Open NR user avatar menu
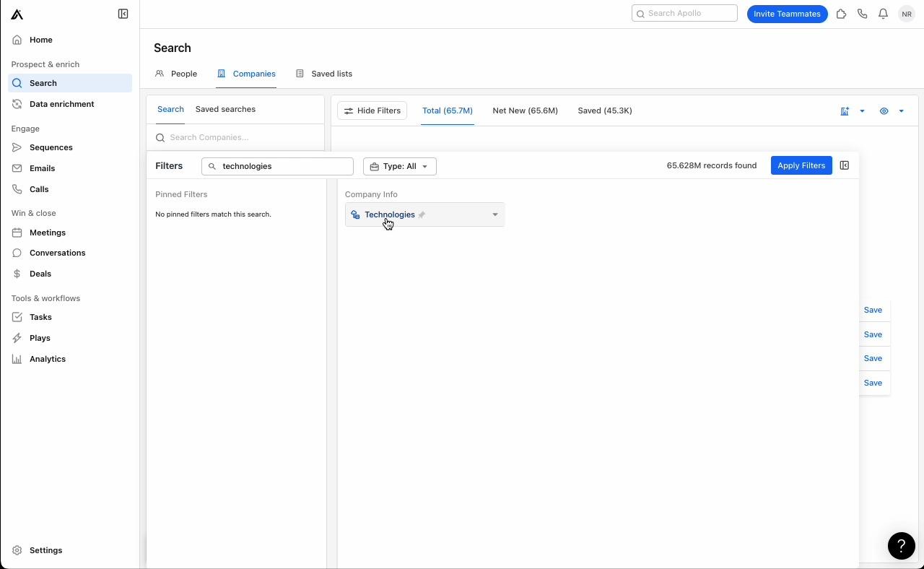 tap(907, 14)
